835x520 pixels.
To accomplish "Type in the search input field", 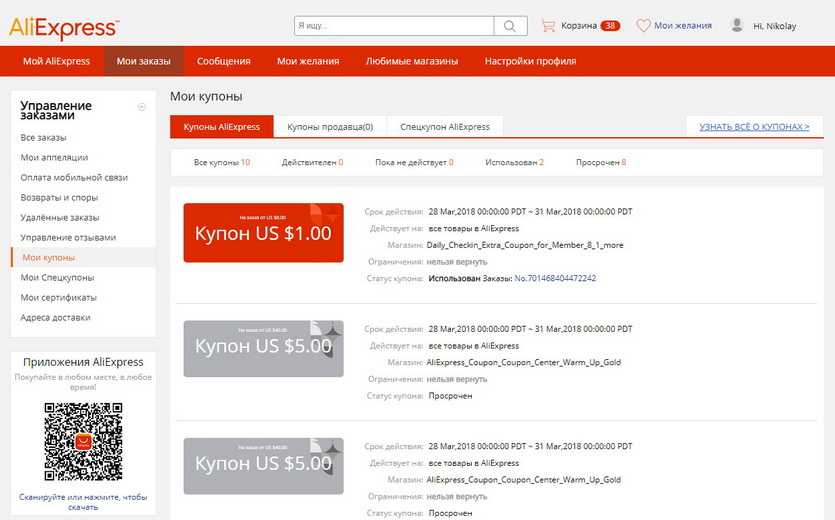I will (394, 26).
